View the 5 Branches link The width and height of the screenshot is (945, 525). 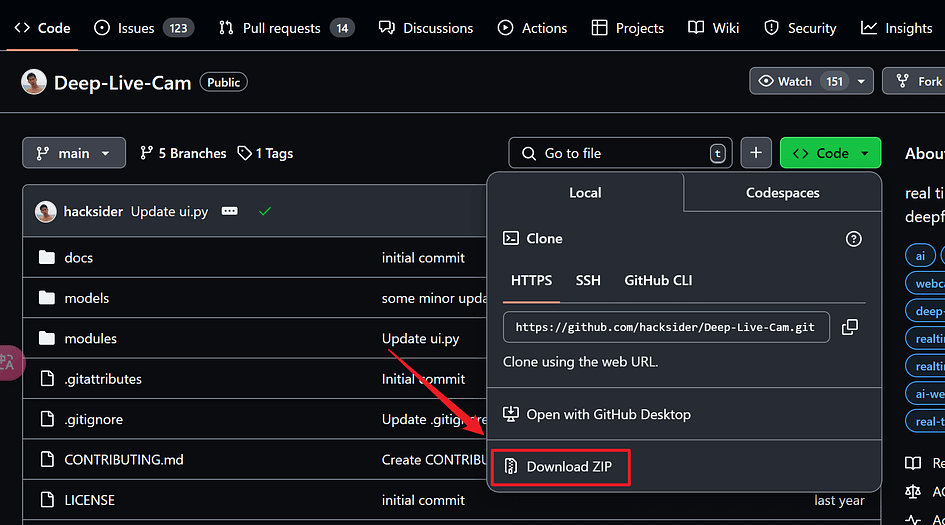183,153
